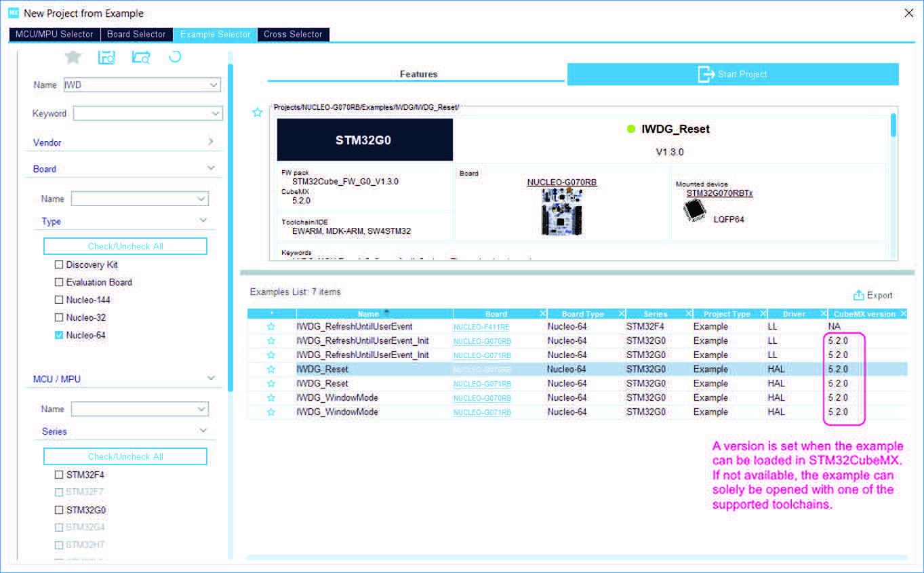Favorite the IWDG_RefreshUntilUserEvent NUCLEO-F411RE row star
The height and width of the screenshot is (573, 924).
tap(271, 327)
